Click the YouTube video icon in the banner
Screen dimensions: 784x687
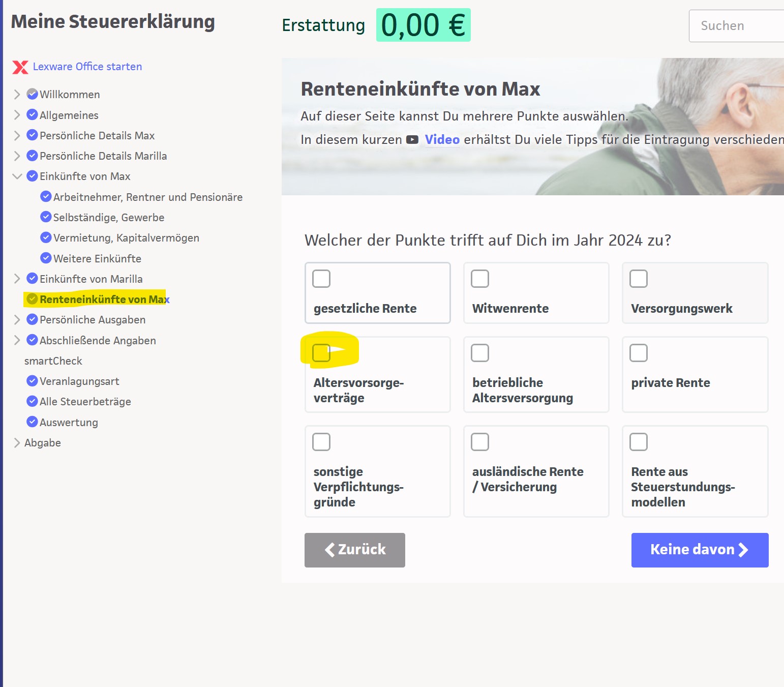[412, 140]
